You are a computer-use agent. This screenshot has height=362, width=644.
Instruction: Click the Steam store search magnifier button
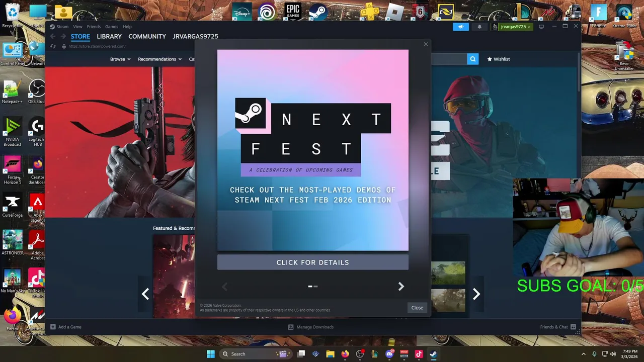(472, 59)
